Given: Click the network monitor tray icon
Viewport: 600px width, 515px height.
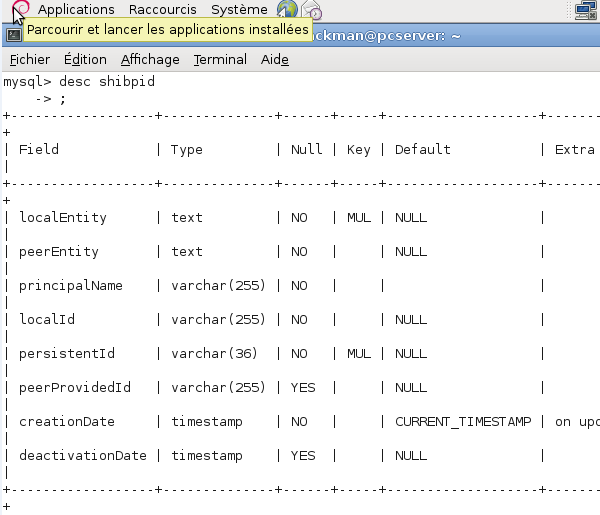Looking at the screenshot, I should [x=589, y=10].
